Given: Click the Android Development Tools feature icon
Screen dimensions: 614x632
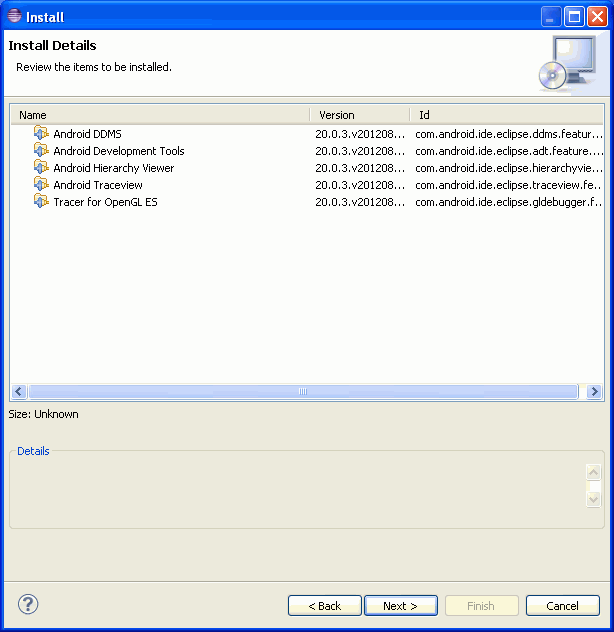Looking at the screenshot, I should click(41, 150).
